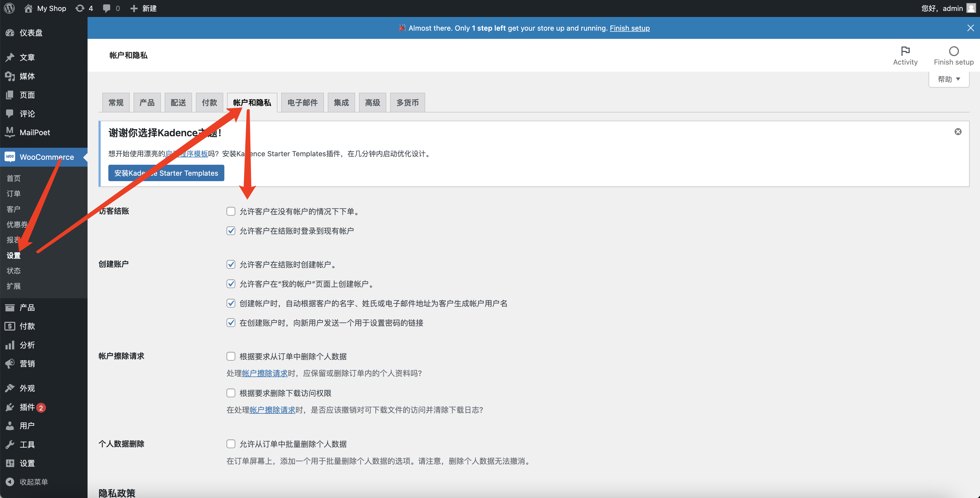Disable 允许客户在结账时登录到现有帐户
Image resolution: width=980 pixels, height=498 pixels.
[x=231, y=231]
